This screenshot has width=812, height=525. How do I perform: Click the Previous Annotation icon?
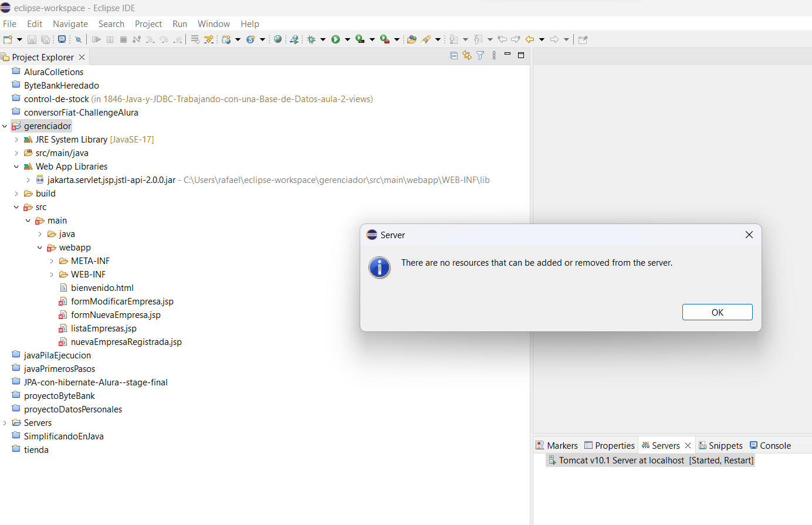tap(478, 39)
